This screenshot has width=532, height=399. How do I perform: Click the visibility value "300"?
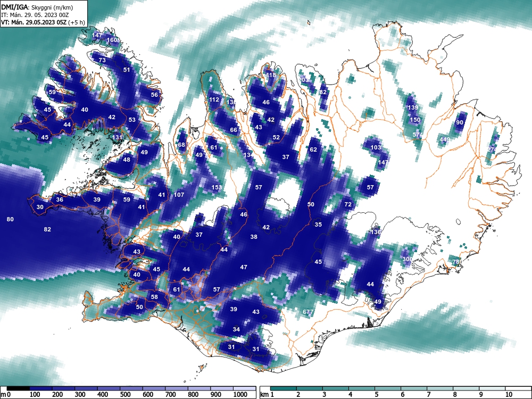pos(408,259)
